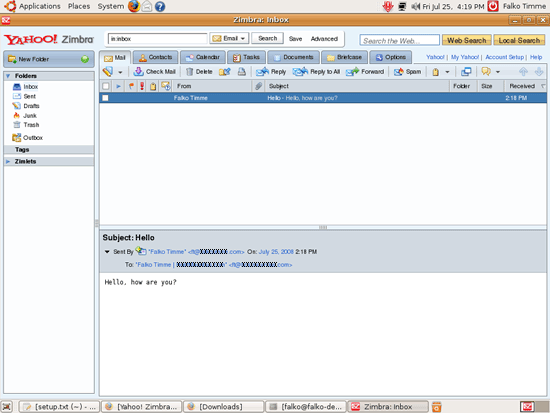Click green status icon on New Folder

click(x=85, y=59)
